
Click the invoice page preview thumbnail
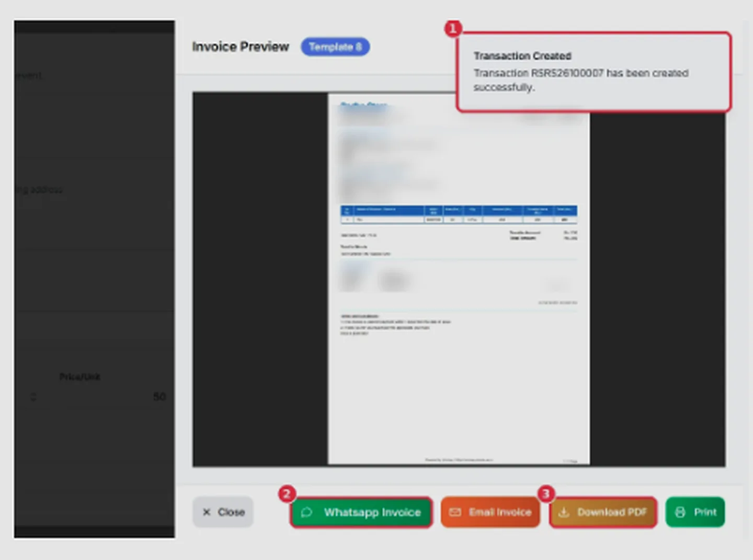pos(459,279)
